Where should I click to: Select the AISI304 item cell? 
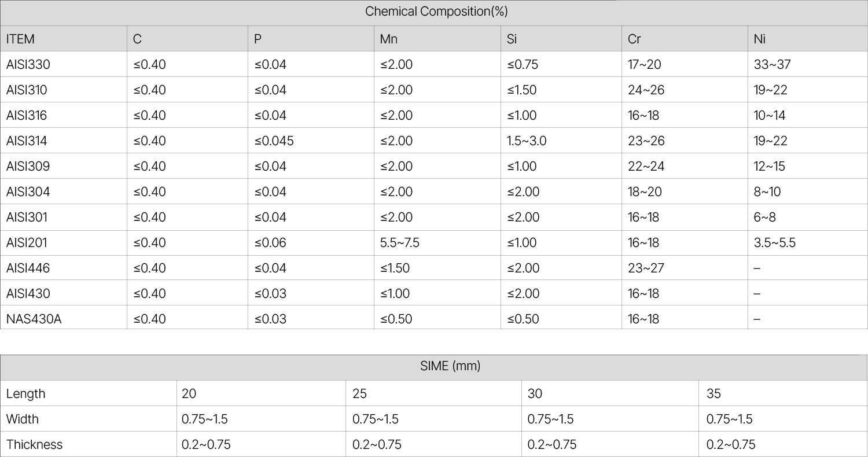28,192
